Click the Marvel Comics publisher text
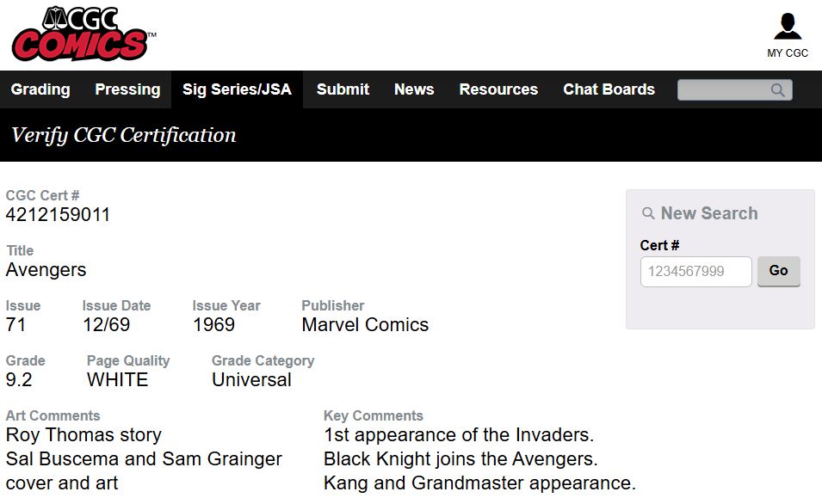This screenshot has height=504, width=822. pyautogui.click(x=365, y=325)
